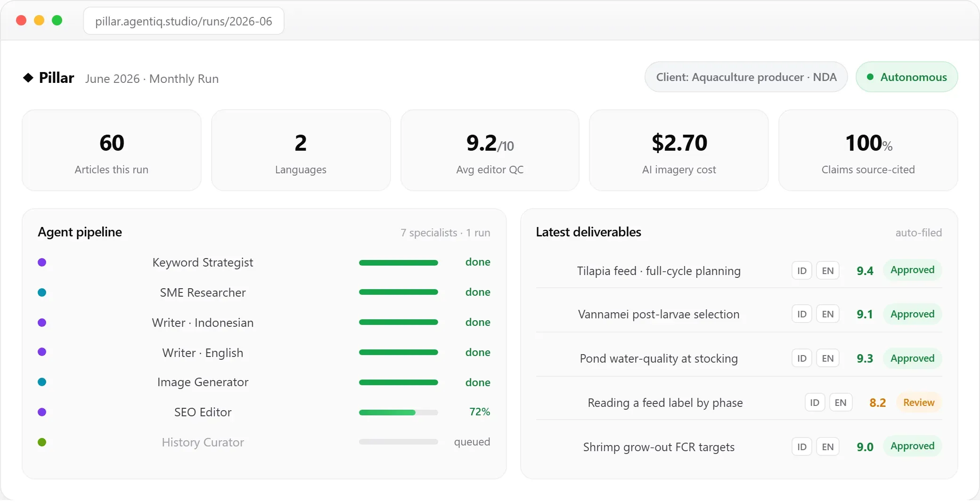Viewport: 980px width, 502px height.
Task: Select the Keyword Strategist agent row
Action: (x=264, y=262)
